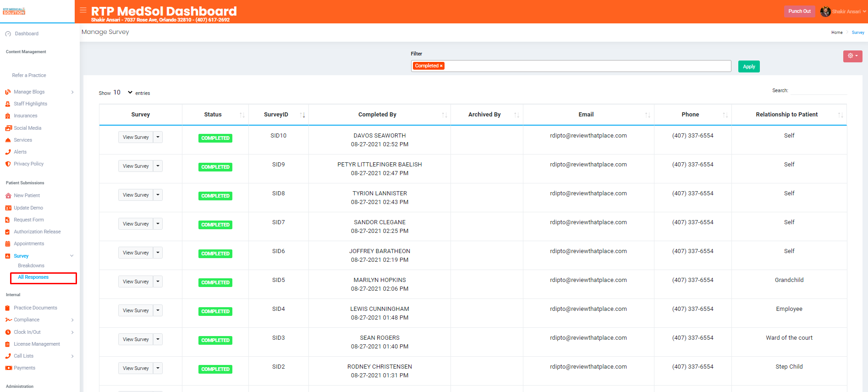
Task: Sort by the Status column header
Action: tap(215, 115)
